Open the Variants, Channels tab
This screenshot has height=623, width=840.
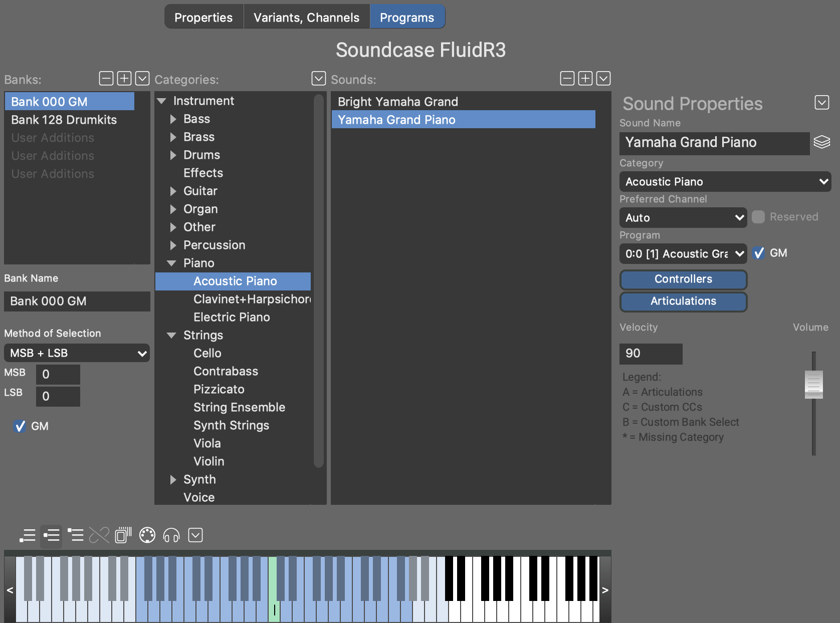coord(306,18)
